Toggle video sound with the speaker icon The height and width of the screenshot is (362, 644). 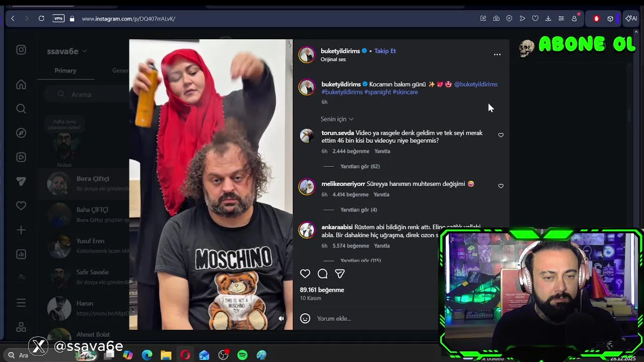[x=281, y=318]
